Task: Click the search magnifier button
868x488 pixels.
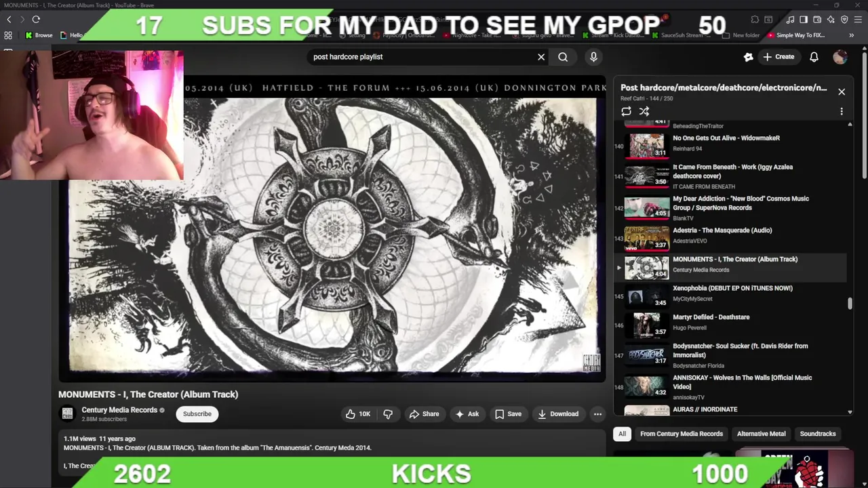Action: [563, 57]
